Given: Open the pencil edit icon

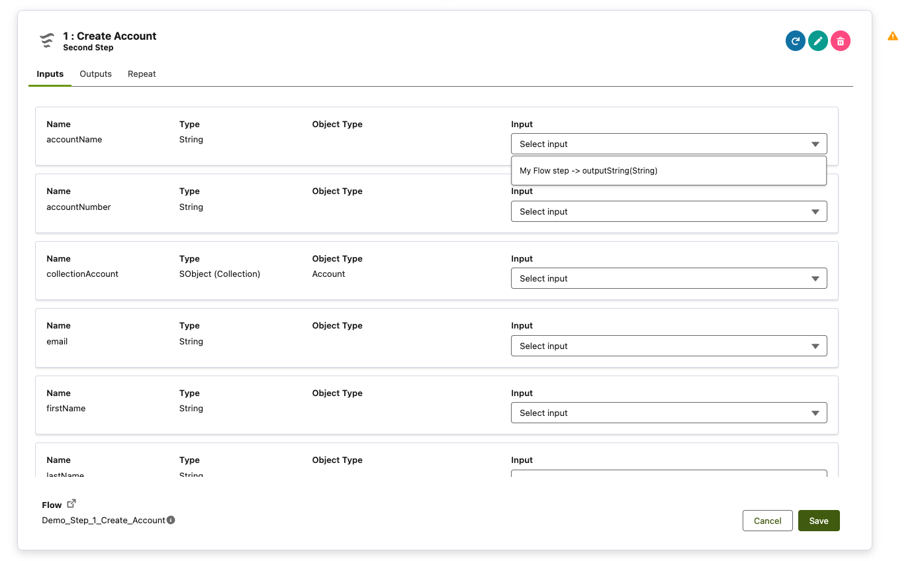Looking at the screenshot, I should click(817, 40).
